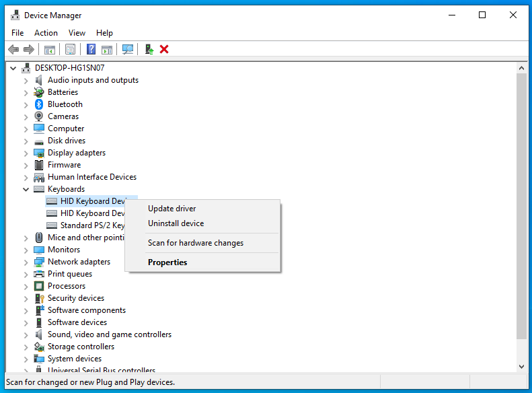Expand the Processors category
532x393 pixels.
point(26,287)
